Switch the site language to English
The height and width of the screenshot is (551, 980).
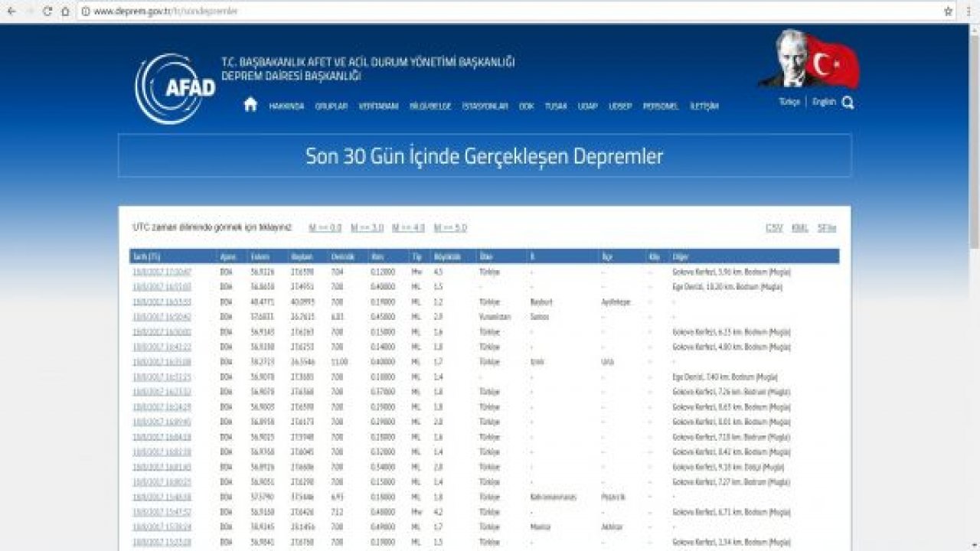click(823, 101)
